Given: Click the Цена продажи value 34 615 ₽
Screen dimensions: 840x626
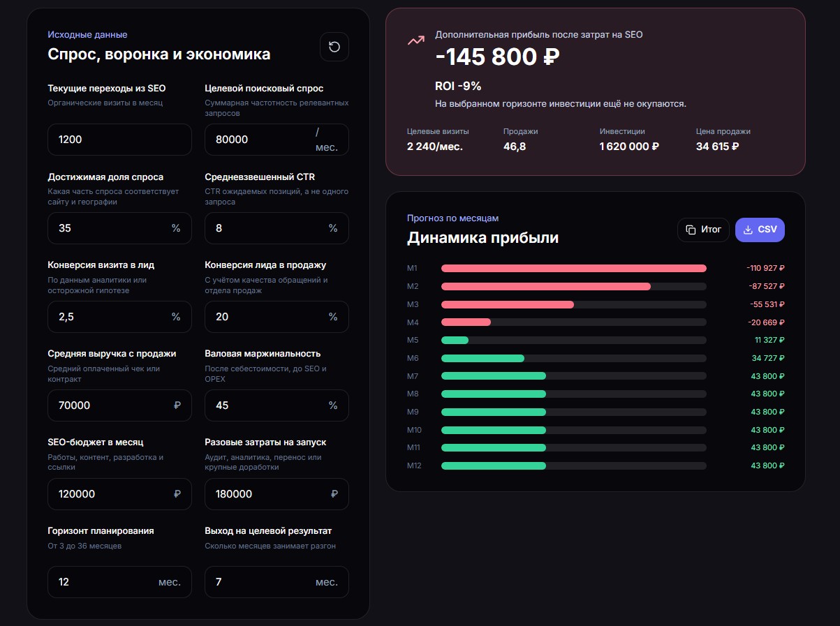Looking at the screenshot, I should [x=717, y=147].
